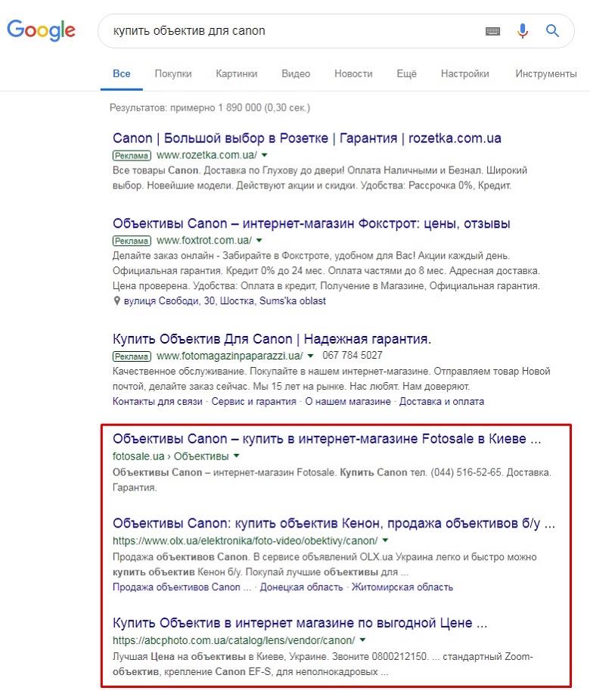
Task: Click the Реклама badge of Rozetka ad
Action: point(132,156)
